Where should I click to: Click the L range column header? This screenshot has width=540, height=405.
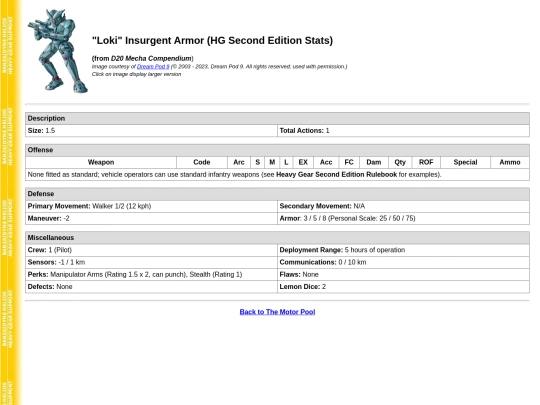click(286, 162)
